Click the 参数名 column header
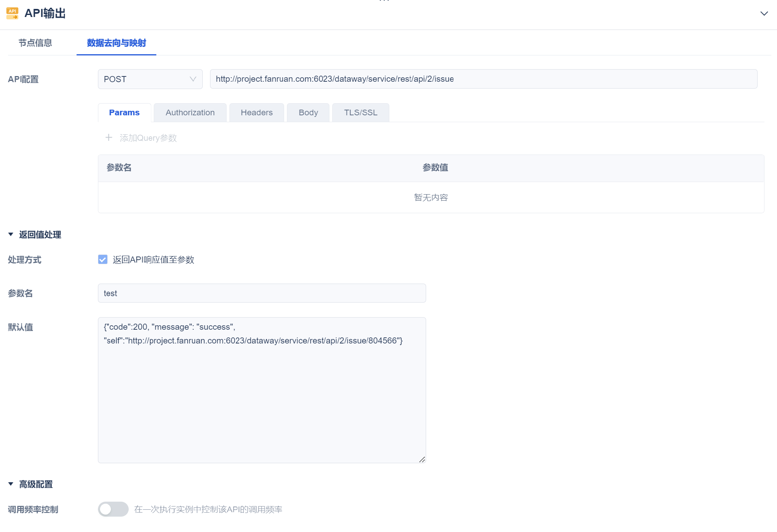Viewport: 777px width, 532px height. pos(119,167)
